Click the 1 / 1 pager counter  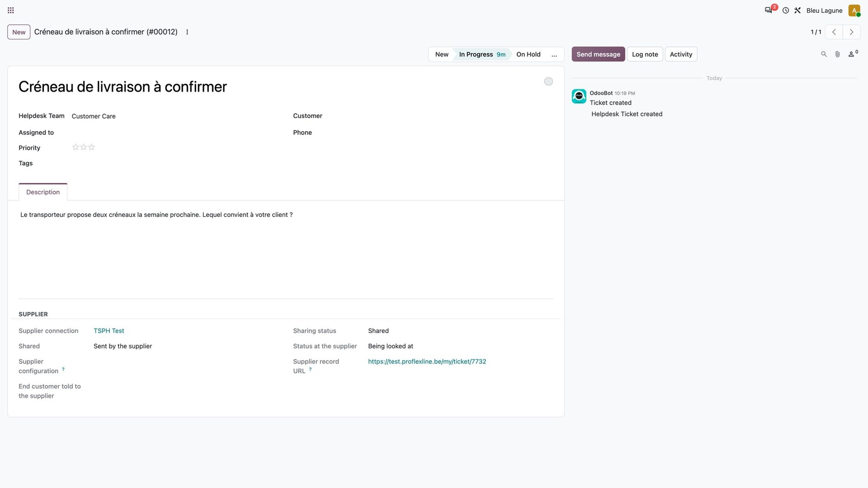(816, 32)
